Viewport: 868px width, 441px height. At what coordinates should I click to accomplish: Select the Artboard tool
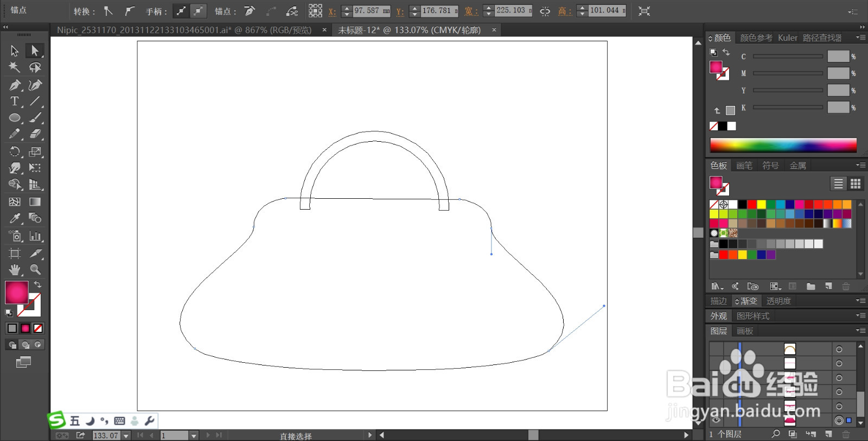15,253
